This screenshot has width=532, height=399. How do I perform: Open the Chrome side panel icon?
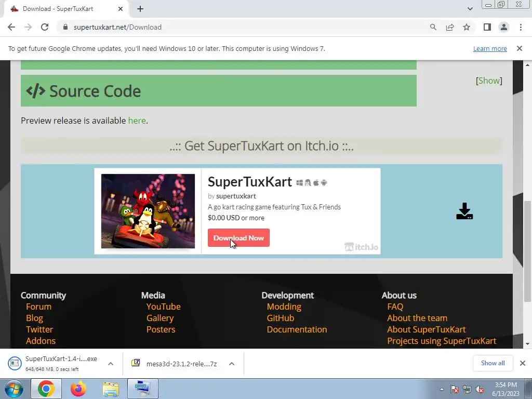point(487,27)
